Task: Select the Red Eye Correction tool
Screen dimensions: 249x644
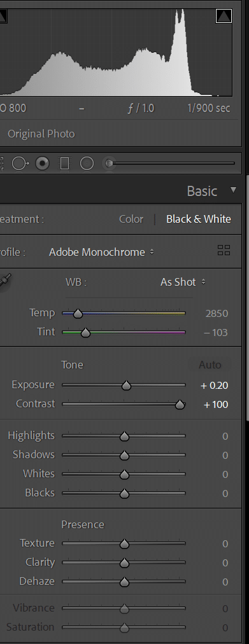Action: point(42,164)
